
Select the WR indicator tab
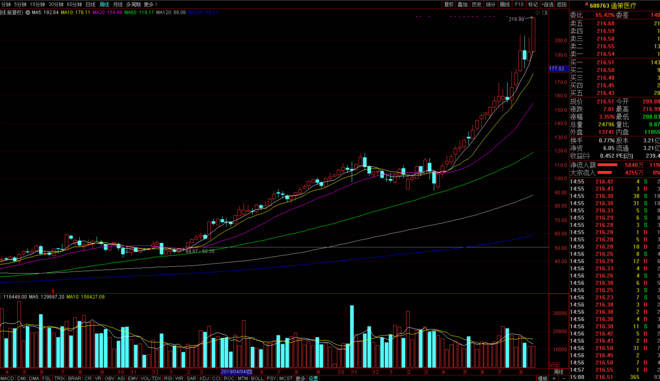coord(179,378)
